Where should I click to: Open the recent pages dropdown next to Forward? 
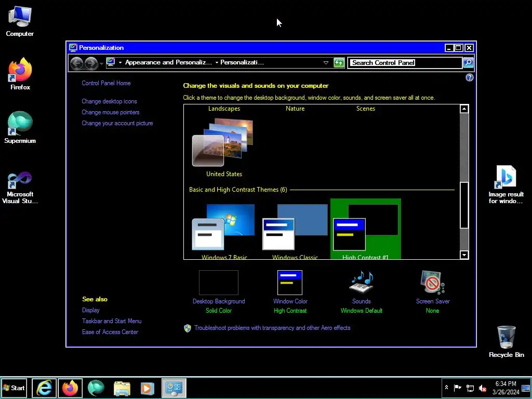click(101, 64)
